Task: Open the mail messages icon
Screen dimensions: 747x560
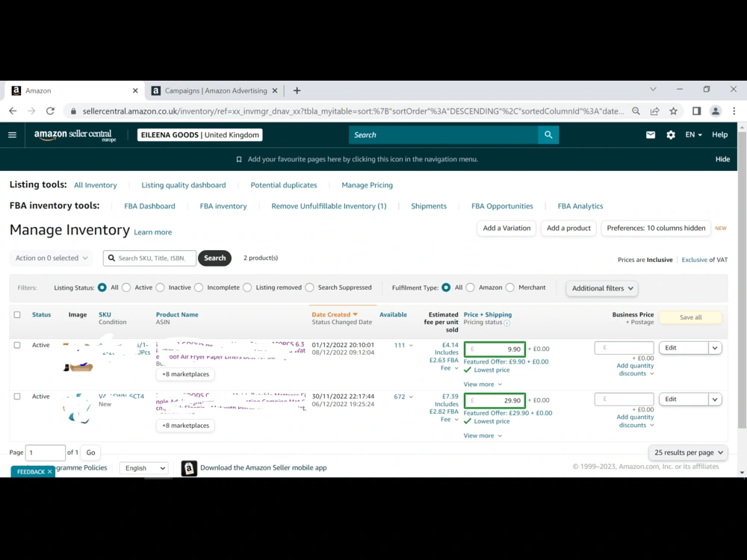Action: click(x=651, y=134)
